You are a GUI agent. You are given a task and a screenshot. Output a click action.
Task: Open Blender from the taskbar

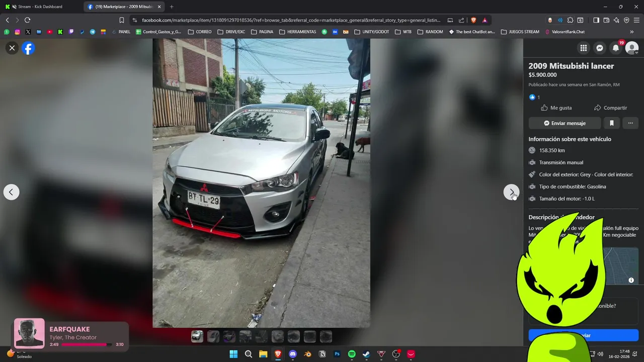click(x=307, y=354)
